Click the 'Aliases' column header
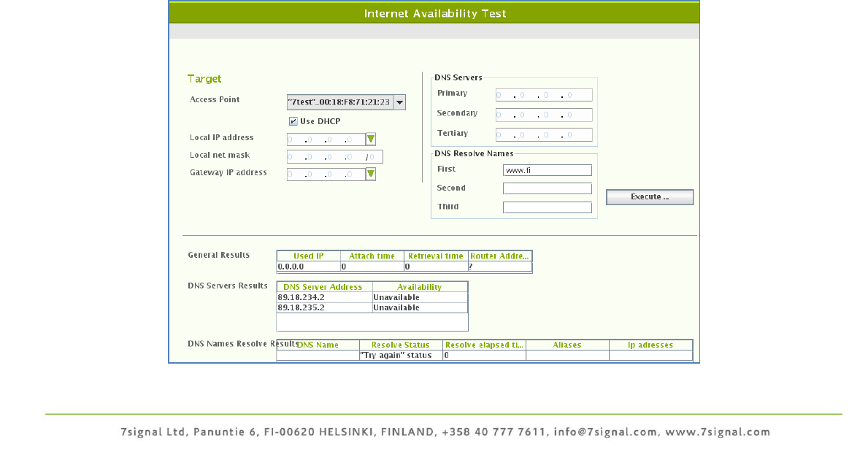The image size is (868, 471). click(x=567, y=345)
